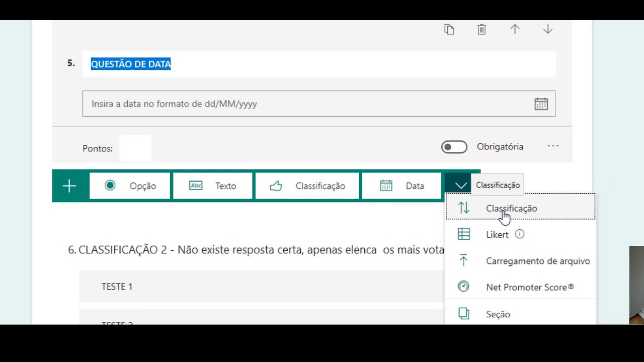Move question 5 down with the arrow
The width and height of the screenshot is (644, 362).
click(548, 29)
